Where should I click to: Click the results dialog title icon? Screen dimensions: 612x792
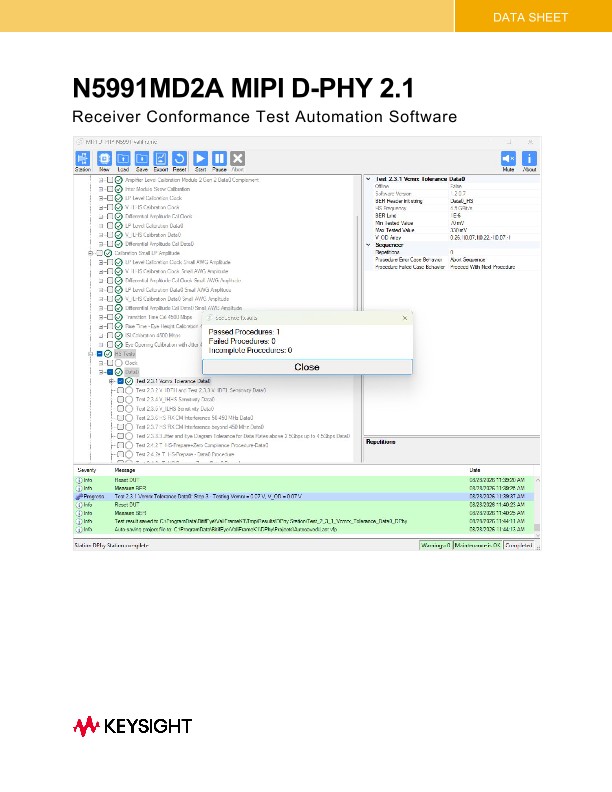click(x=209, y=318)
